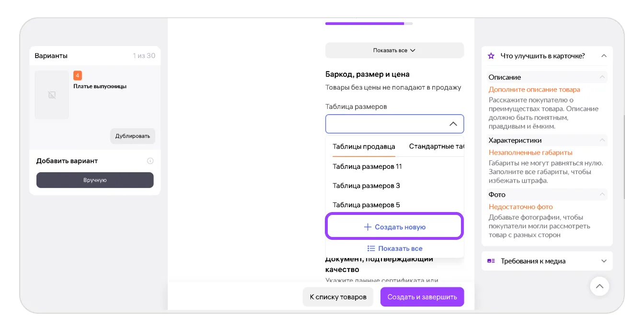Click the list icon next to Показать все link
Viewport: 644px width, 331px height.
(371, 248)
